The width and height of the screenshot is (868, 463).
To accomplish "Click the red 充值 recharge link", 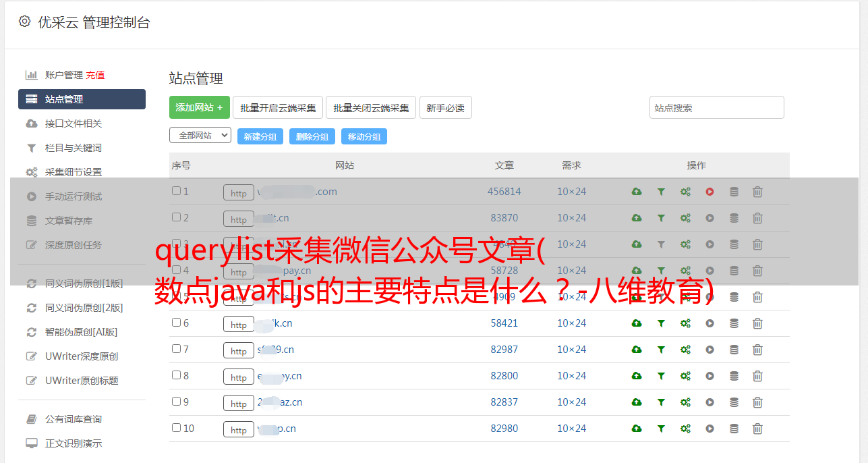I will coord(95,75).
